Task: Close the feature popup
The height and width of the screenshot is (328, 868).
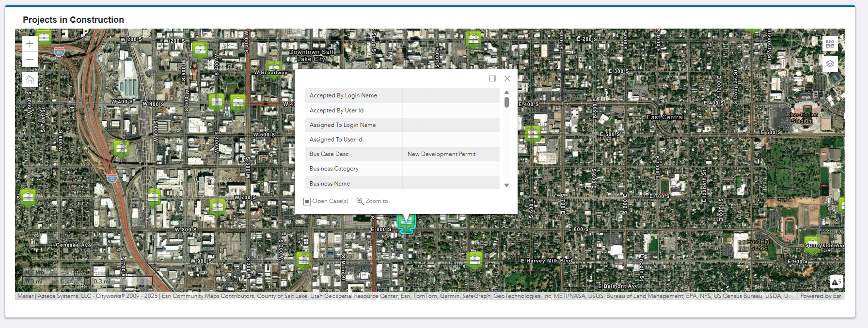Action: coord(507,78)
